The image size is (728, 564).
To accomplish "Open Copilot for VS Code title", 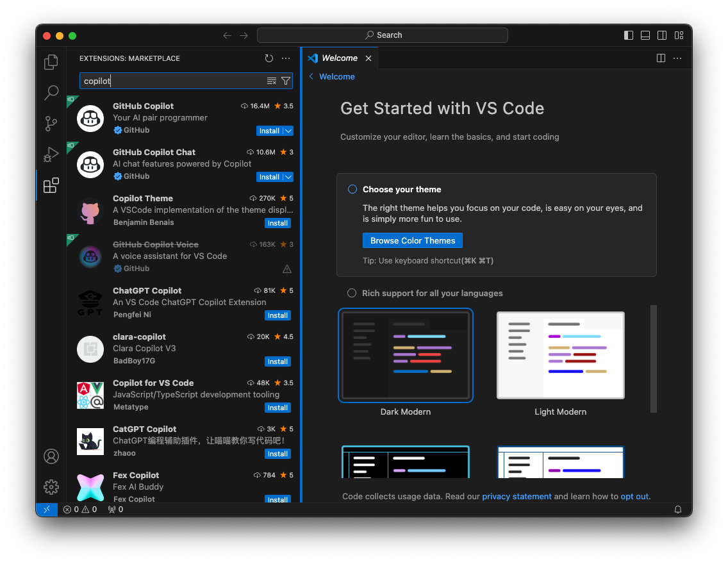I will (153, 383).
